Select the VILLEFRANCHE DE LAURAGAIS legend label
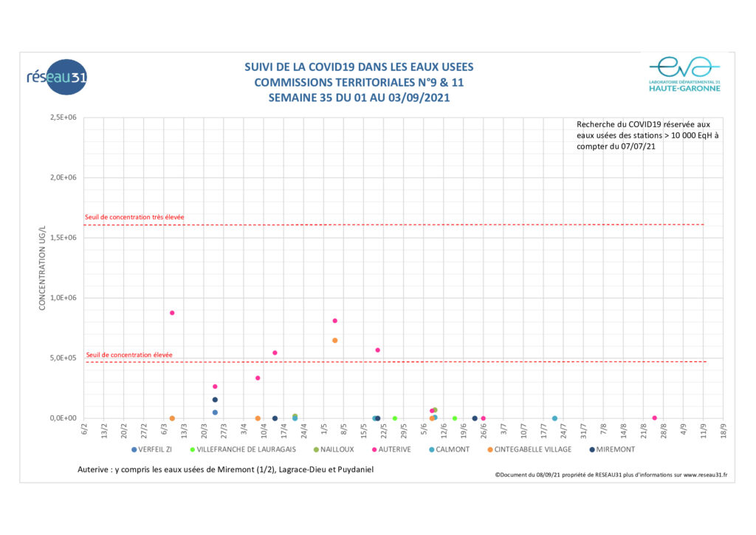Image resolution: width=756 pixels, height=535 pixels. pyautogui.click(x=247, y=449)
